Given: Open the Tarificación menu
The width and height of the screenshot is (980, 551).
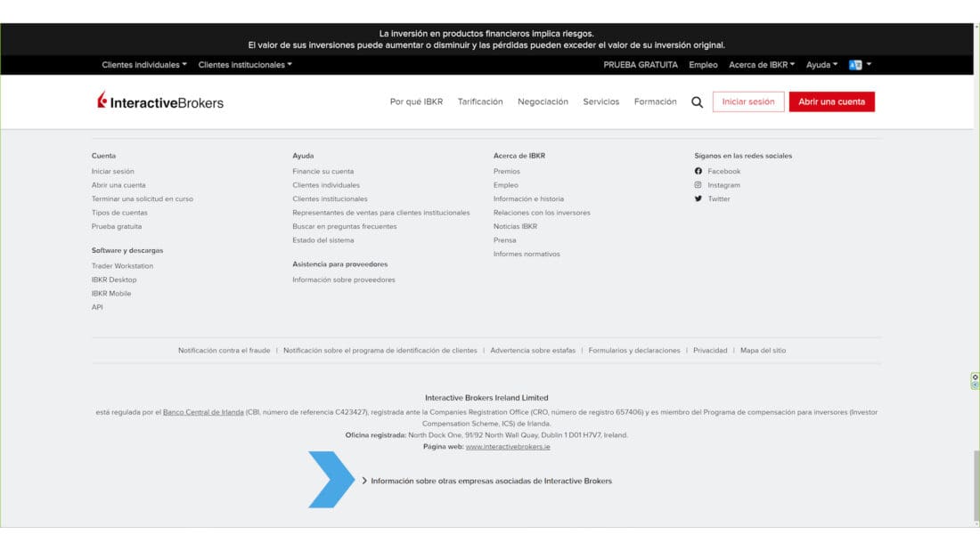Looking at the screenshot, I should point(480,101).
